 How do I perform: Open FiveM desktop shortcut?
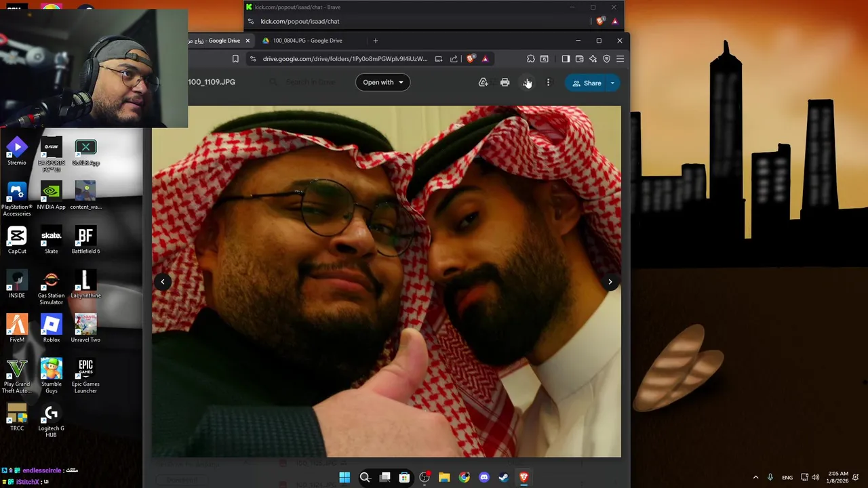(x=17, y=329)
